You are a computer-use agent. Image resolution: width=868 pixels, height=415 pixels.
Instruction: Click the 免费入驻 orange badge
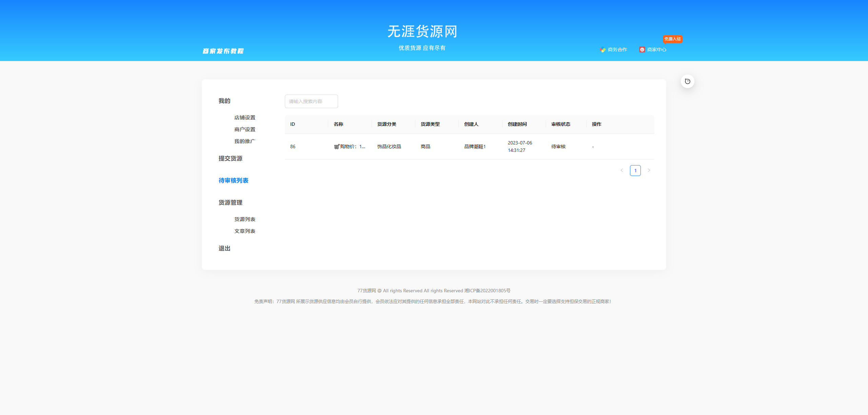(673, 39)
